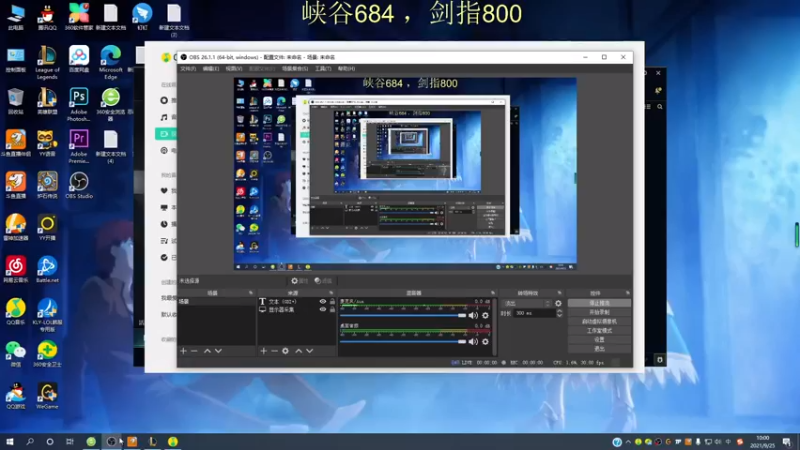Click the desktop audio volume slider
This screenshot has height=450, width=800.
click(x=403, y=341)
